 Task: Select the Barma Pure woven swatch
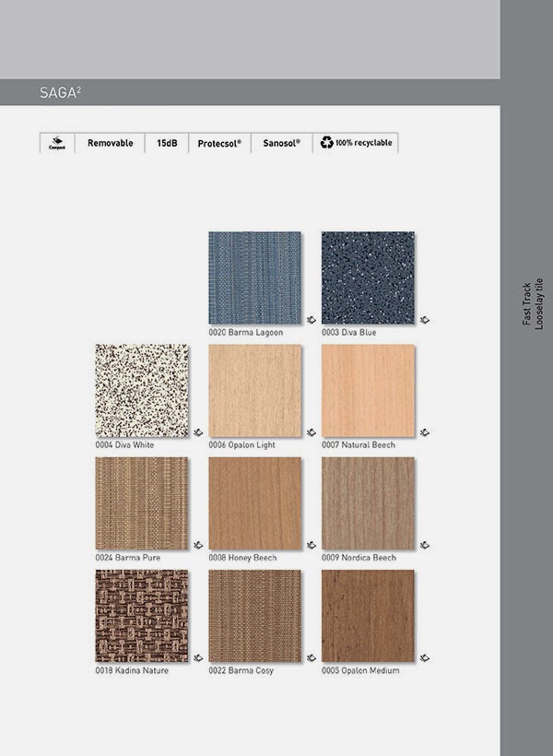click(142, 503)
